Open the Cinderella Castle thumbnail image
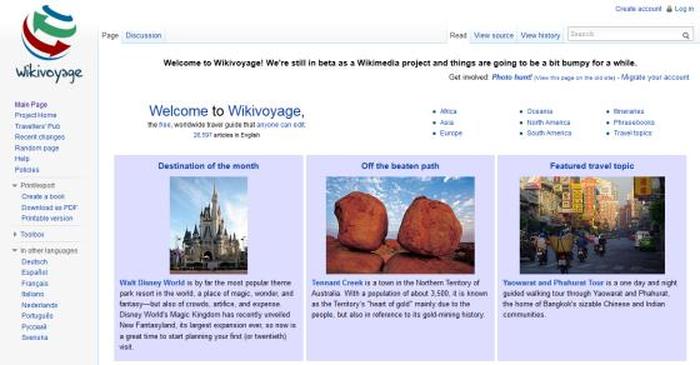The width and height of the screenshot is (700, 365). (208, 225)
